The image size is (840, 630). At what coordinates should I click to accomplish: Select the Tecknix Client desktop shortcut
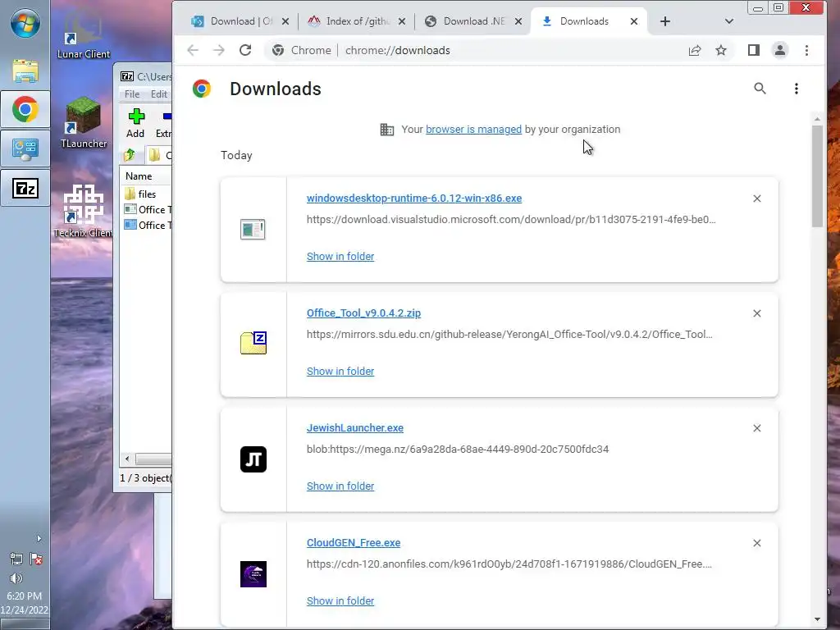point(83,211)
